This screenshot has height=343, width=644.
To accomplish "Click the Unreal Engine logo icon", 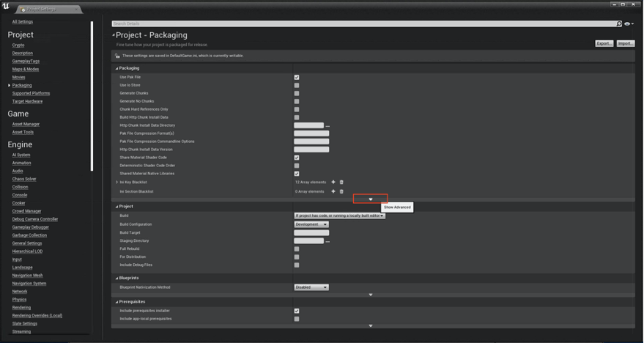I will [5, 6].
